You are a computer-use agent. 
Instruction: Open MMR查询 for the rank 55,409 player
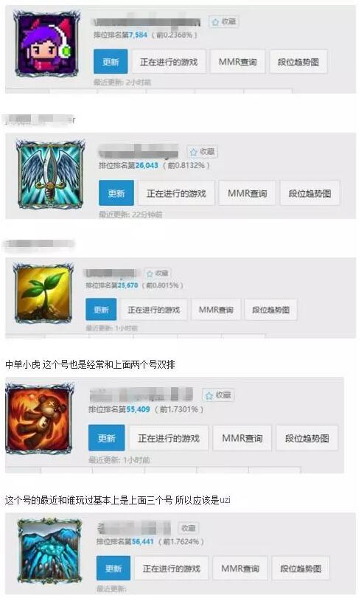(242, 438)
